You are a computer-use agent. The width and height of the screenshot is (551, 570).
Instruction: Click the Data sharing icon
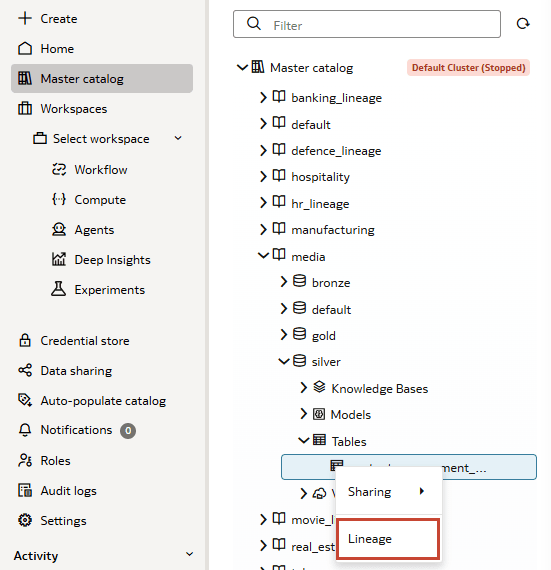pos(25,370)
